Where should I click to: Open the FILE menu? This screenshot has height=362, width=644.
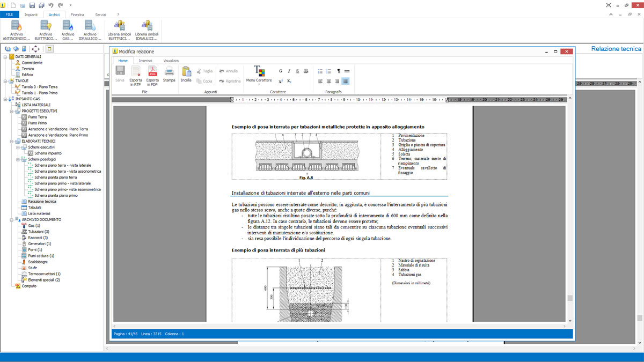(9, 14)
